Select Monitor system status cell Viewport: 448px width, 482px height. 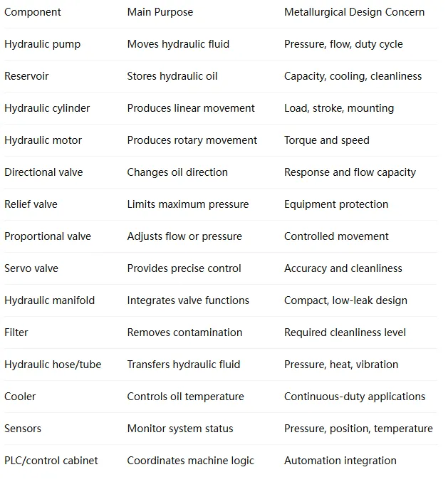pos(180,429)
